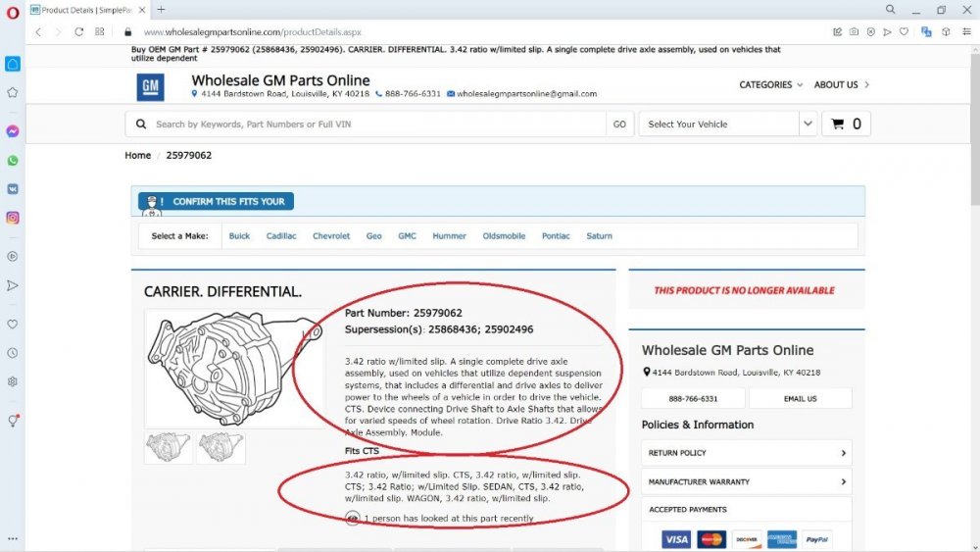Select Cadillac as the make
980x552 pixels.
tap(281, 236)
